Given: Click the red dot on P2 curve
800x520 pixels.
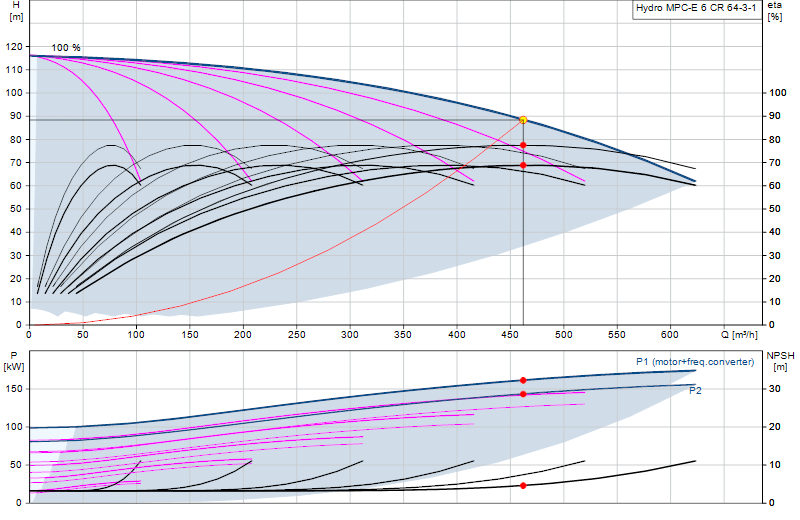Looking at the screenshot, I should tap(523, 394).
